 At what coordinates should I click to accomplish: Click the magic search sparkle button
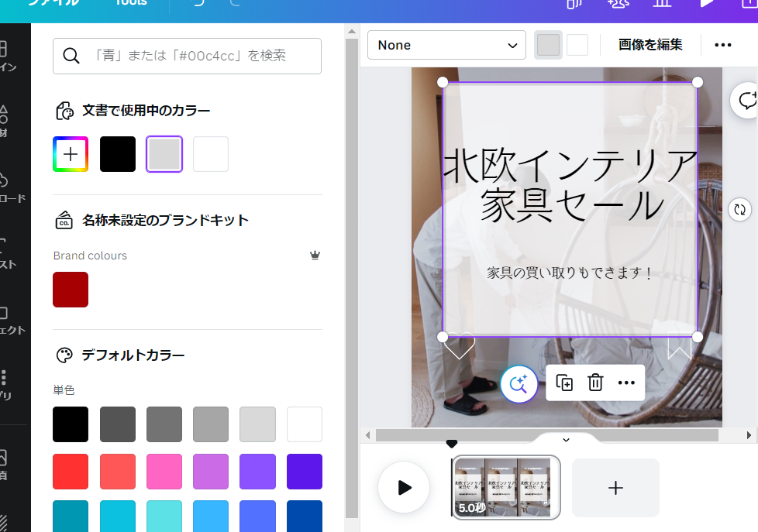coord(519,384)
